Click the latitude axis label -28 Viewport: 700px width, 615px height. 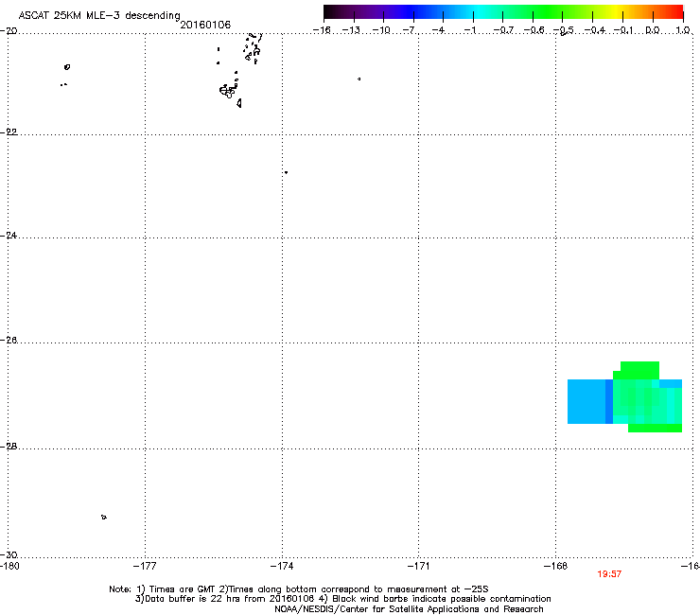point(9,447)
